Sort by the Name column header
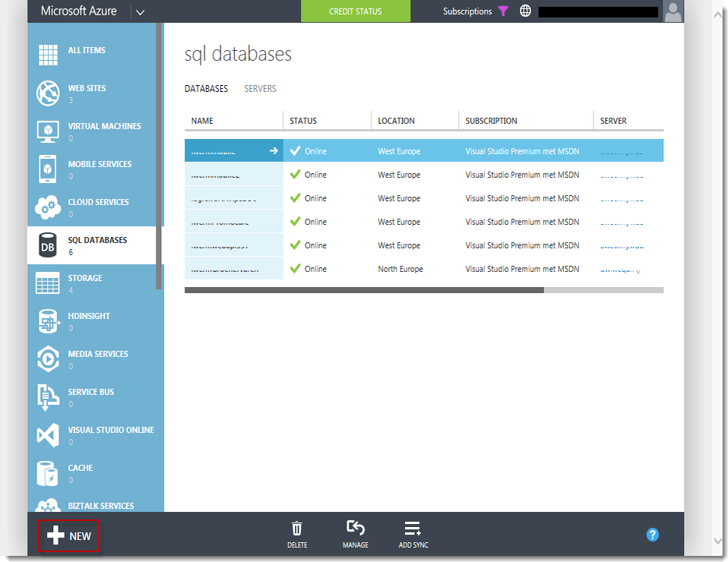Image resolution: width=728 pixels, height=562 pixels. tap(202, 121)
